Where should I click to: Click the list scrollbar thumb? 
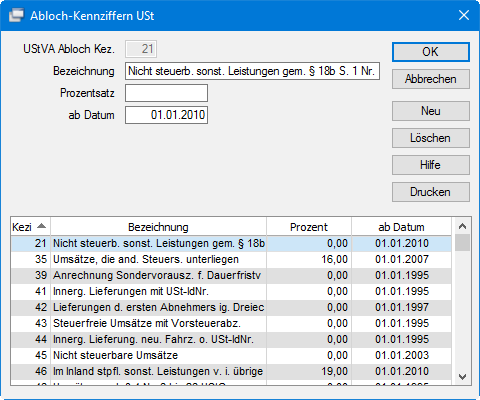click(x=462, y=243)
